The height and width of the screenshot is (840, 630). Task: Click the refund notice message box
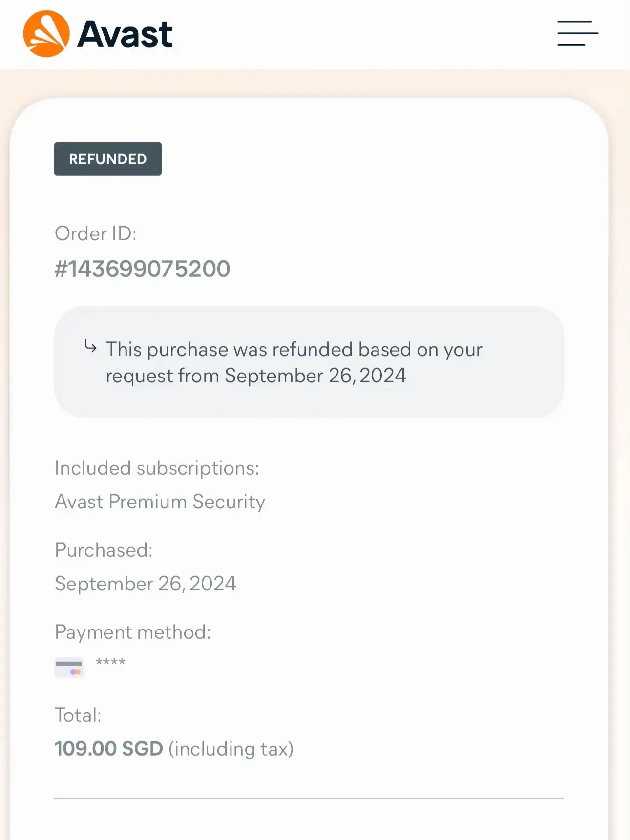(309, 362)
